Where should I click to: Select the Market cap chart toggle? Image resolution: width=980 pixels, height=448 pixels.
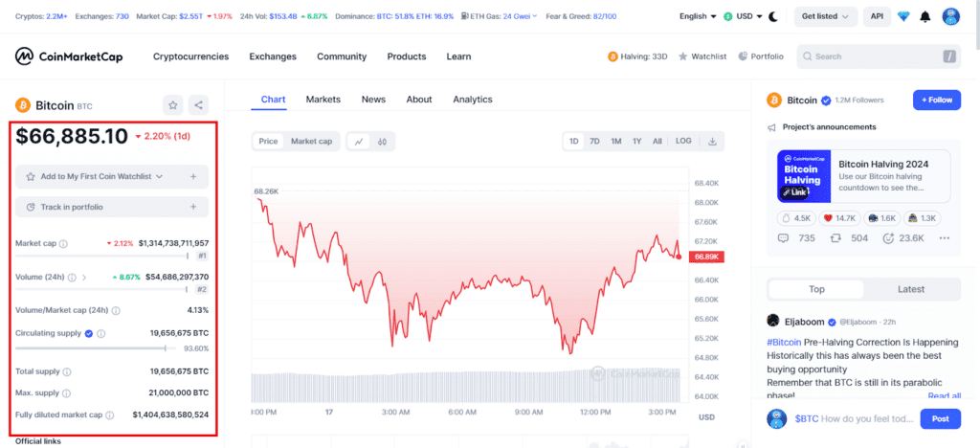(311, 142)
